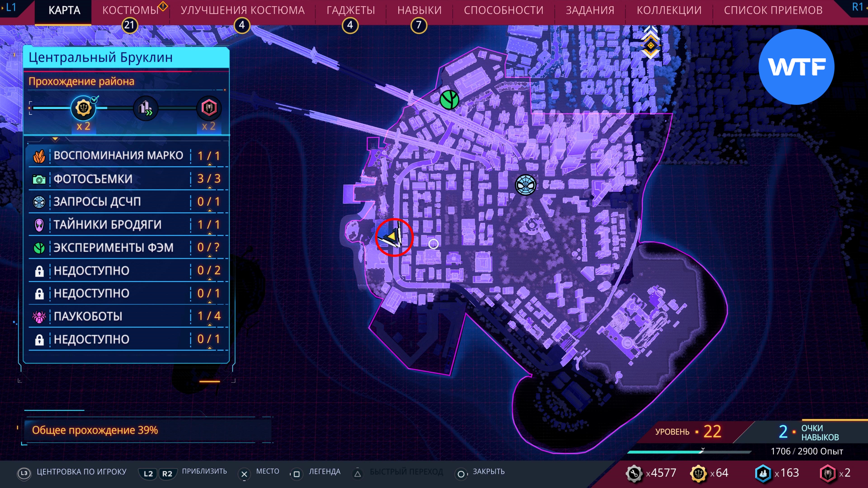868x488 pixels.
Task: Click the objective waypoint diamond marker
Action: click(x=651, y=45)
